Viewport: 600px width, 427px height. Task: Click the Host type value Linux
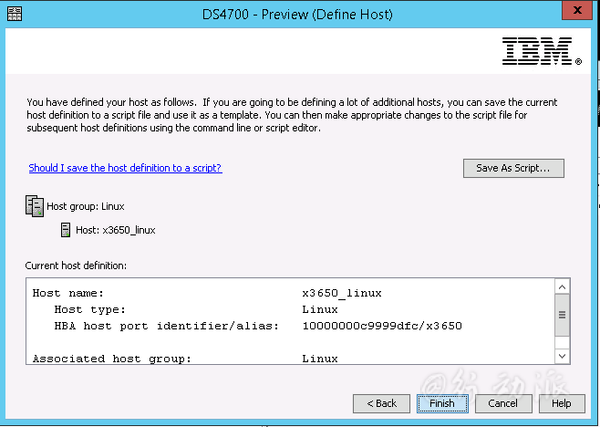(x=320, y=310)
